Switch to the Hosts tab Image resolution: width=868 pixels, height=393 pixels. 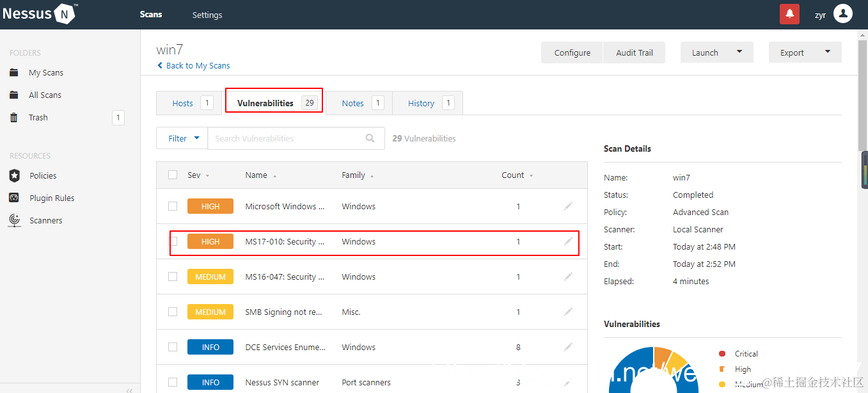189,103
